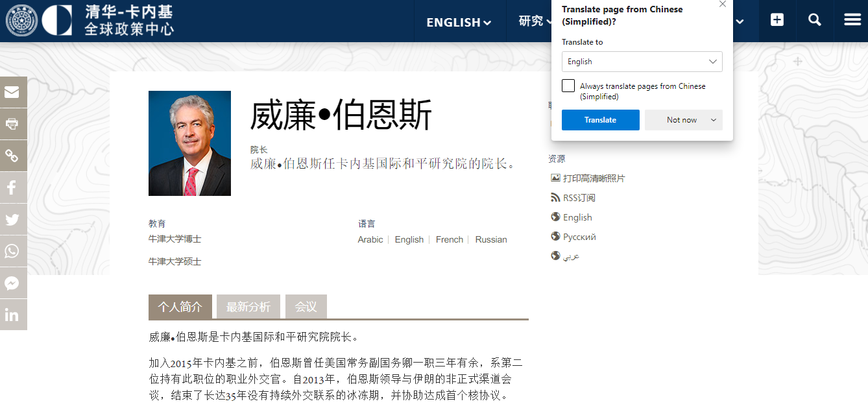
Task: Open 打印高清晰照片 link
Action: coord(594,178)
